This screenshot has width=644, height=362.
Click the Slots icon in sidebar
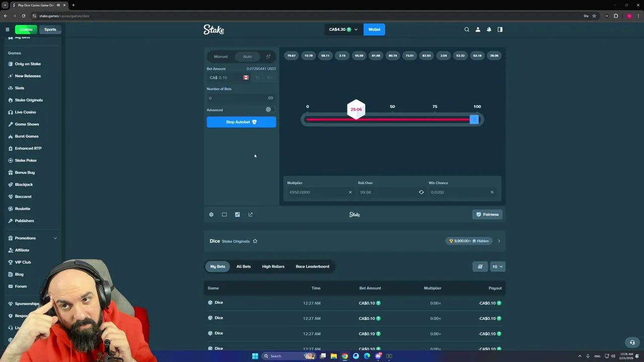[11, 88]
